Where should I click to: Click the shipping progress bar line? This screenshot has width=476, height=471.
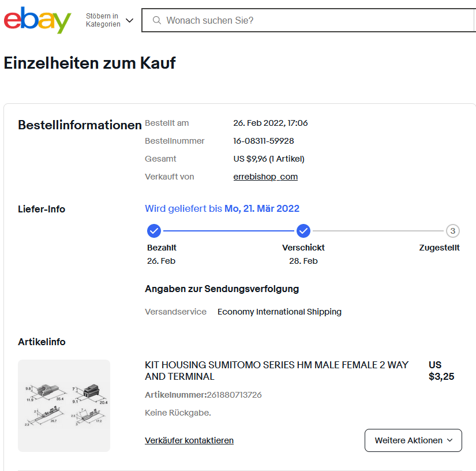pyautogui.click(x=228, y=231)
